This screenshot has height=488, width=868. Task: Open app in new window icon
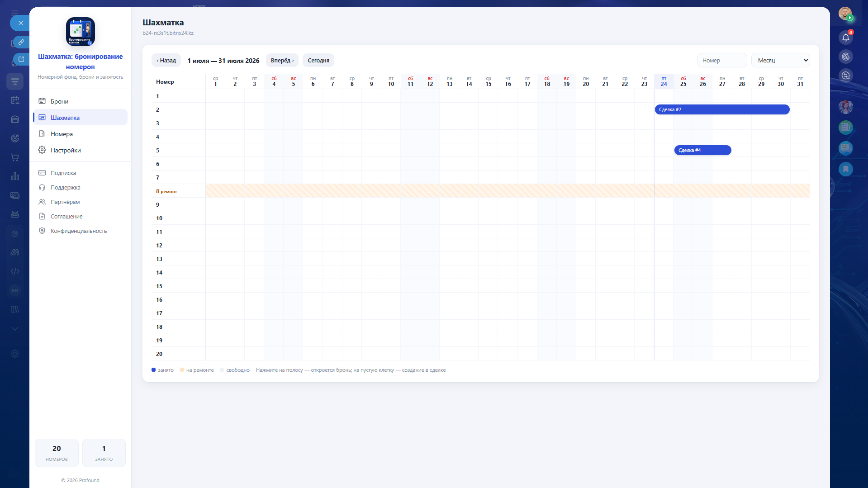coord(21,59)
